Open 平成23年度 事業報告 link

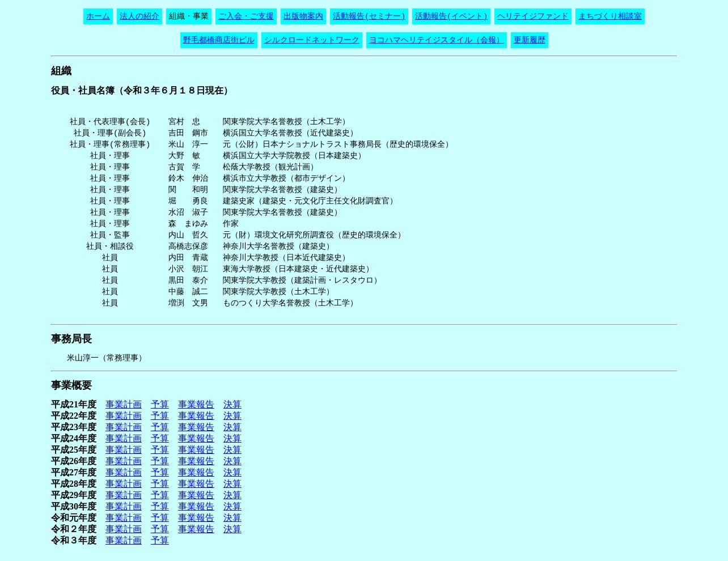pyautogui.click(x=196, y=427)
